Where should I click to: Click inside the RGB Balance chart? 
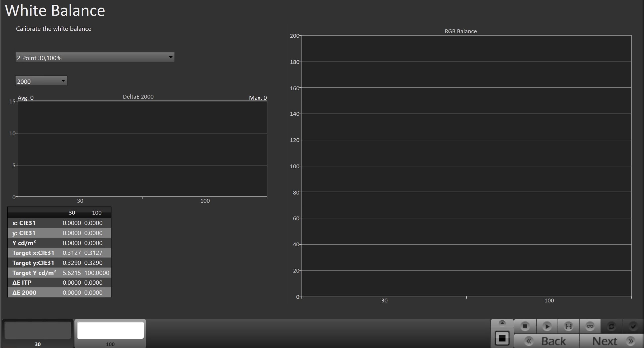pyautogui.click(x=466, y=166)
